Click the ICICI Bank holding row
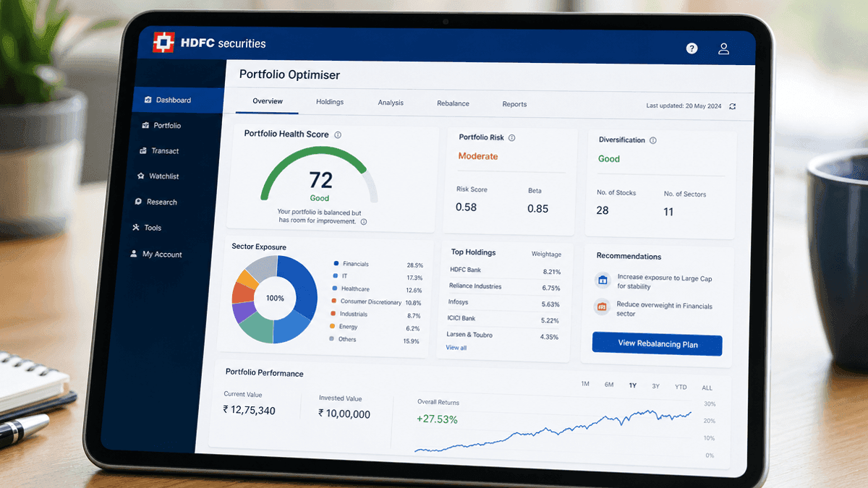 click(503, 319)
